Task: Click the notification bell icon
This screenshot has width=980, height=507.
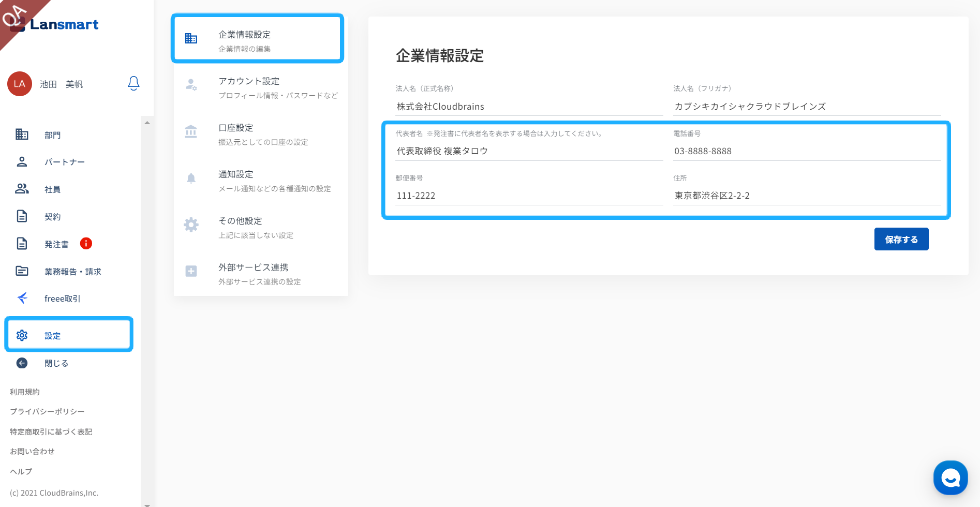Action: coord(133,83)
